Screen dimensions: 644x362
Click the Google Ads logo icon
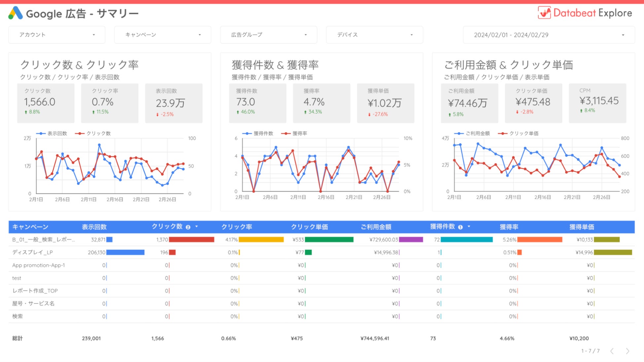pyautogui.click(x=16, y=13)
